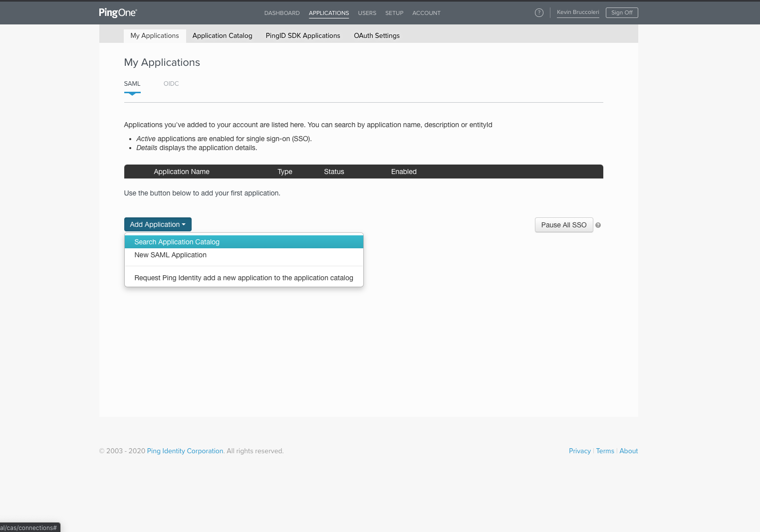Screen dimensions: 760x532
Task: Click the PingOne logo
Action: point(118,13)
